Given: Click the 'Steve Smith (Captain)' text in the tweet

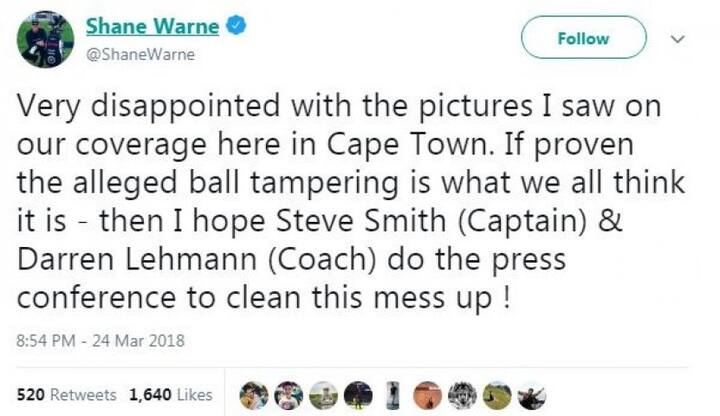Looking at the screenshot, I should click(431, 221).
